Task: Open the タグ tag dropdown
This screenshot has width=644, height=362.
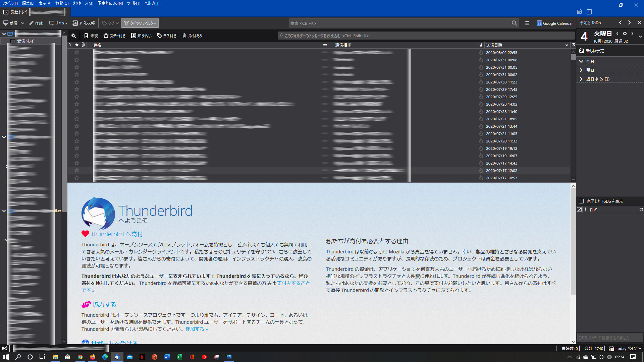Action: tap(110, 23)
